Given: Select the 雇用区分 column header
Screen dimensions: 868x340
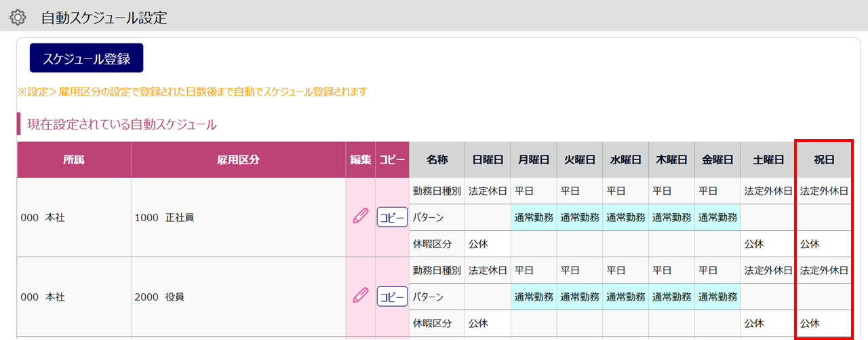Looking at the screenshot, I should [x=238, y=159].
